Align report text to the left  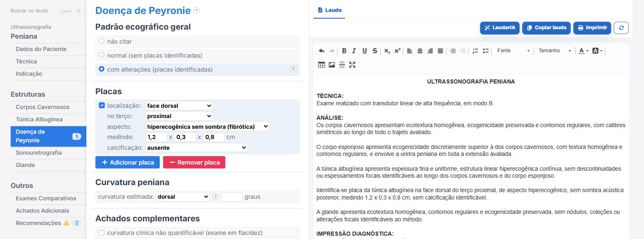pyautogui.click(x=409, y=51)
